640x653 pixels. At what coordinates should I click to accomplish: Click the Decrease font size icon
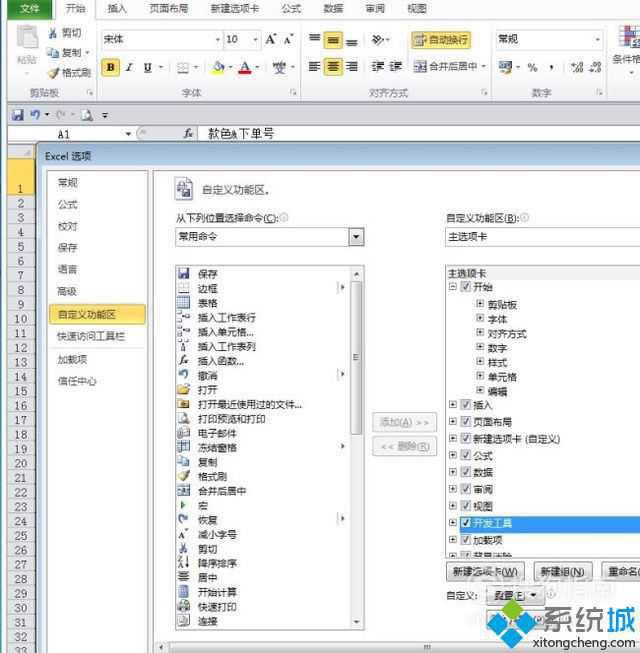288,40
